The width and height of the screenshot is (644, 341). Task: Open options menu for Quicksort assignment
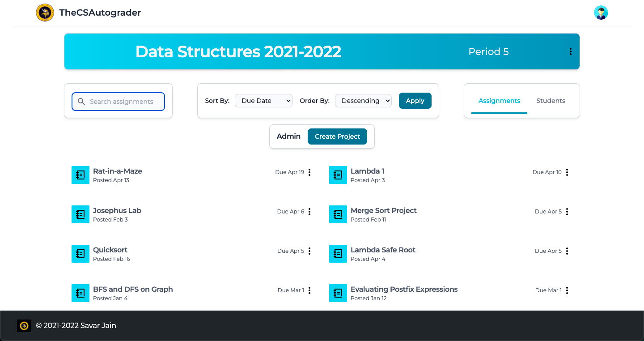tap(309, 251)
